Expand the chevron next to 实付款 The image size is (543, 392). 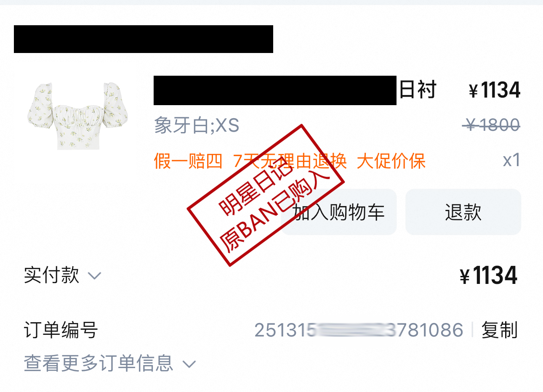tap(94, 276)
